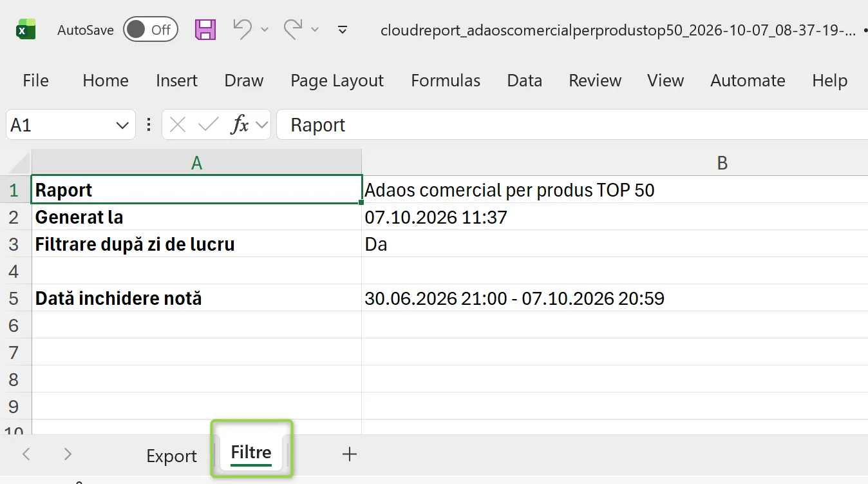Select row 1 header
The width and height of the screenshot is (868, 484).
(14, 190)
